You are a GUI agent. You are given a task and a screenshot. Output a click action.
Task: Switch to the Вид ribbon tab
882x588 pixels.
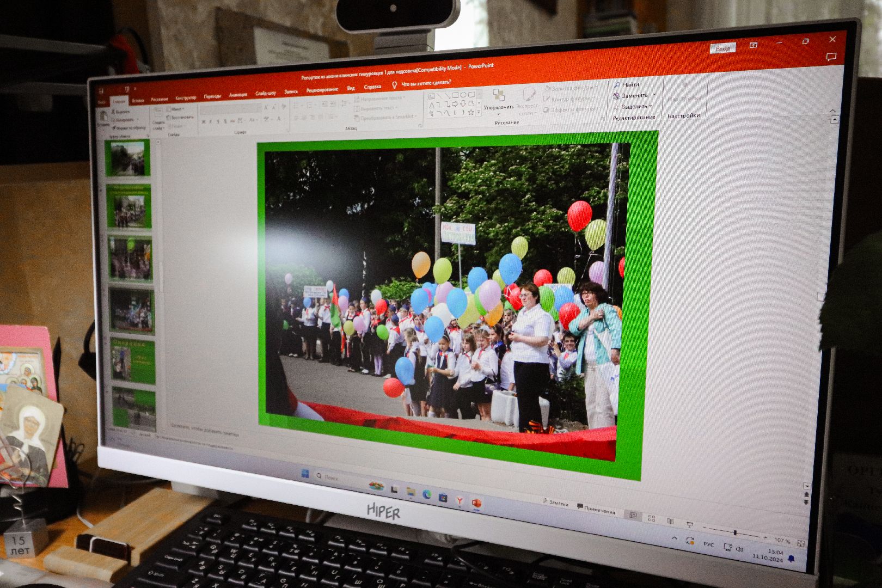(x=351, y=88)
